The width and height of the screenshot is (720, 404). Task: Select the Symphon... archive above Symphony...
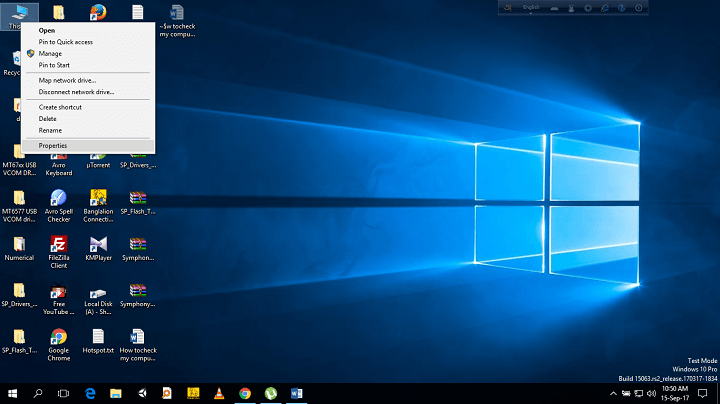[138, 249]
